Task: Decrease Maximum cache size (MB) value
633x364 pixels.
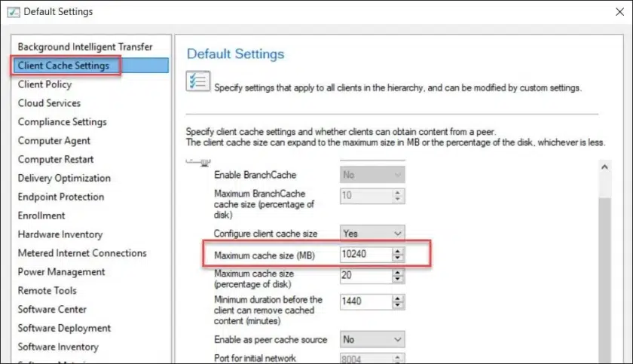Action: [x=398, y=258]
